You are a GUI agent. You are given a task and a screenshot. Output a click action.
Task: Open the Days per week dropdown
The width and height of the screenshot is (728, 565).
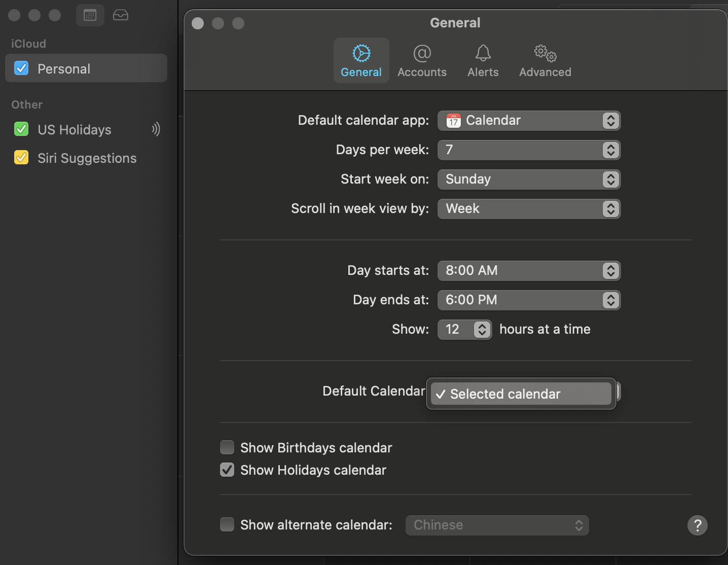529,150
